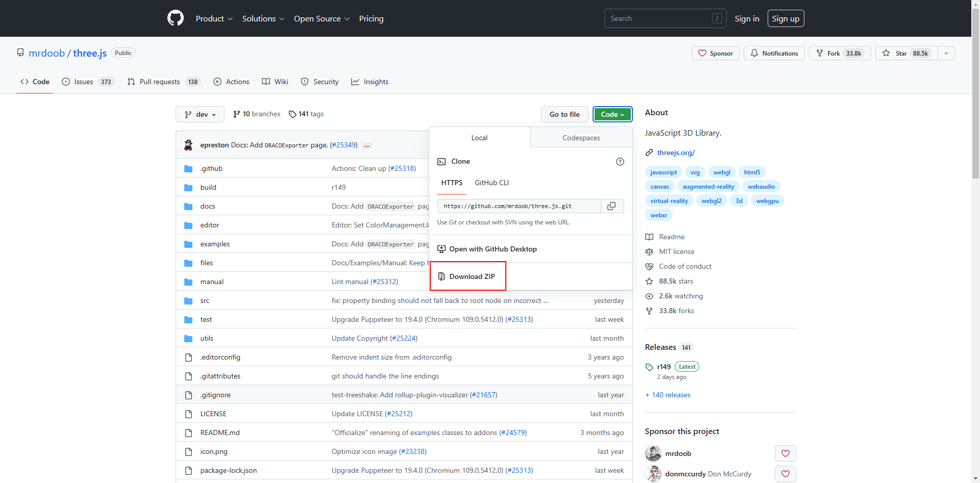Sponsor donmccurdy with heart button

pos(786,474)
